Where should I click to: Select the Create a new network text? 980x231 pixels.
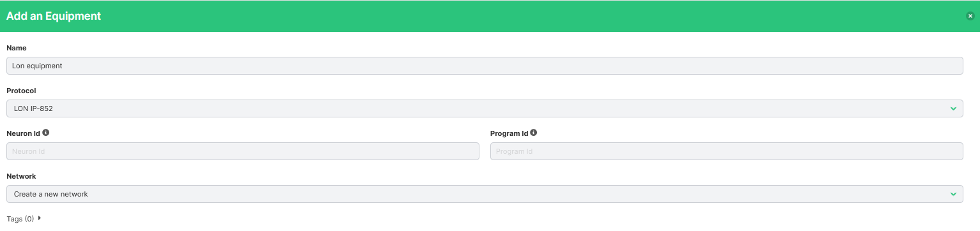click(51, 194)
